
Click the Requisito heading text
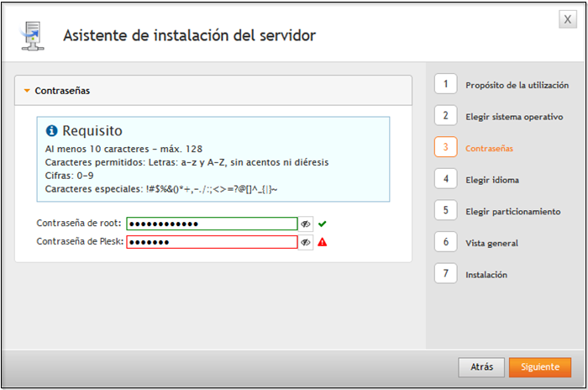click(92, 130)
